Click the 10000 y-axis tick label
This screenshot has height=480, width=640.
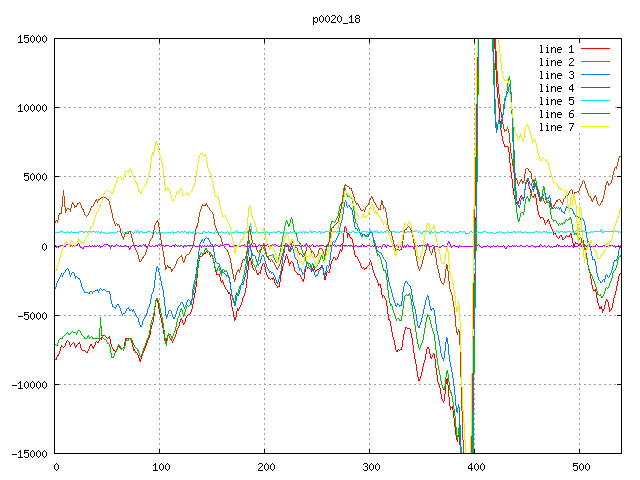pos(32,108)
